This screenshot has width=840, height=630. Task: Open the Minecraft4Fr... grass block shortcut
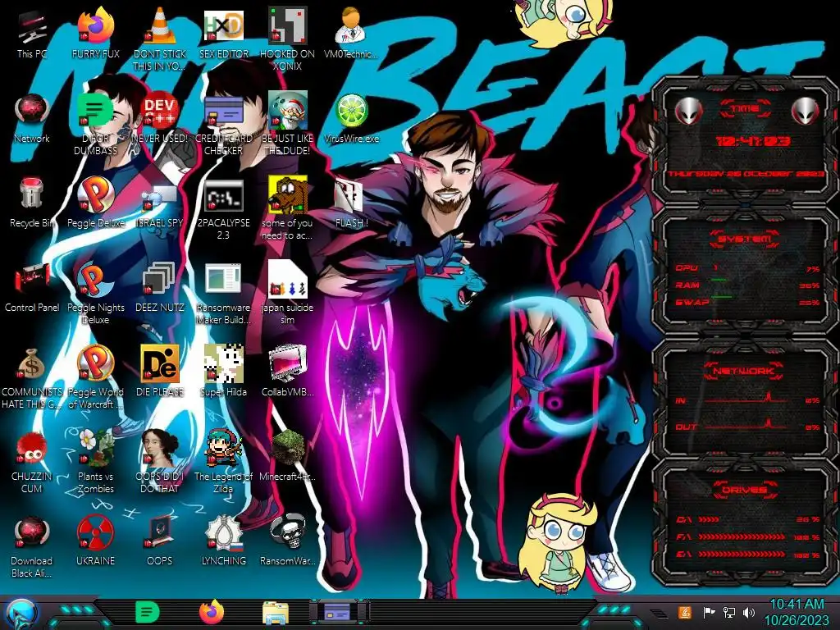287,456
